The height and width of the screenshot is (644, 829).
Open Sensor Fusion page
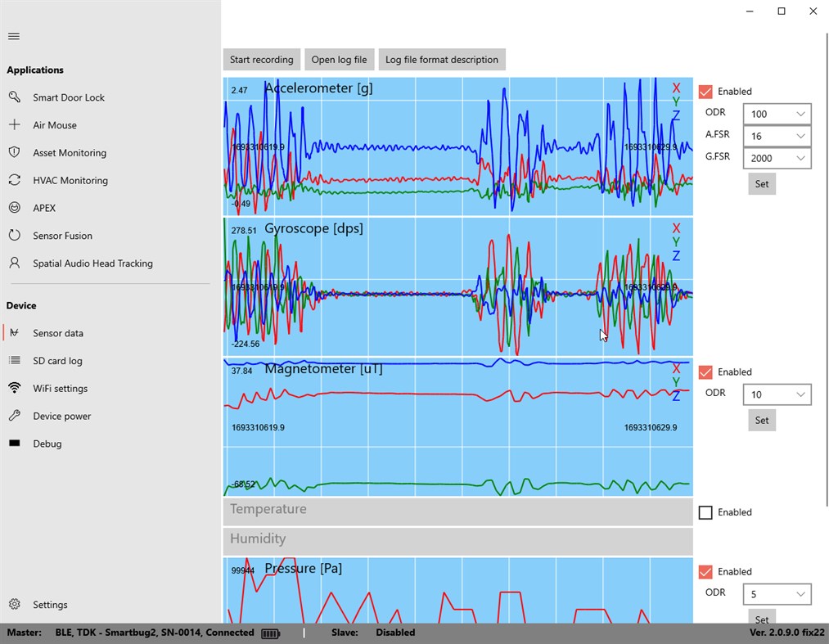coord(62,236)
